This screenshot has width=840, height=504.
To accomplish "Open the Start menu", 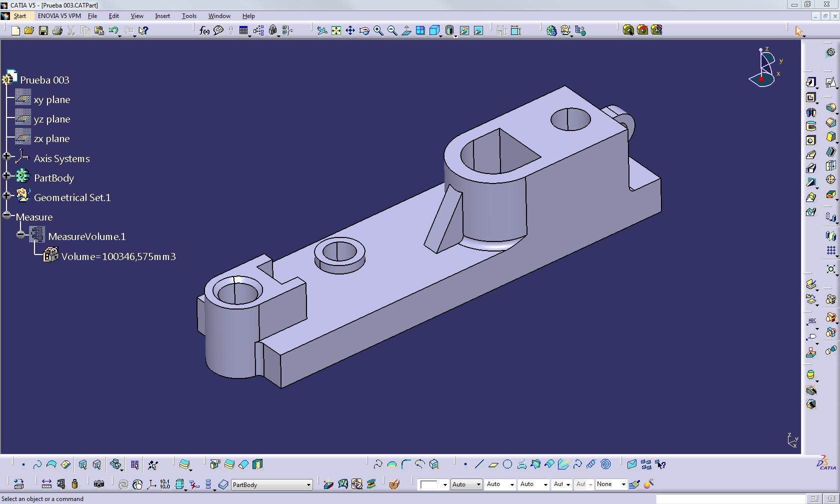I will [20, 16].
